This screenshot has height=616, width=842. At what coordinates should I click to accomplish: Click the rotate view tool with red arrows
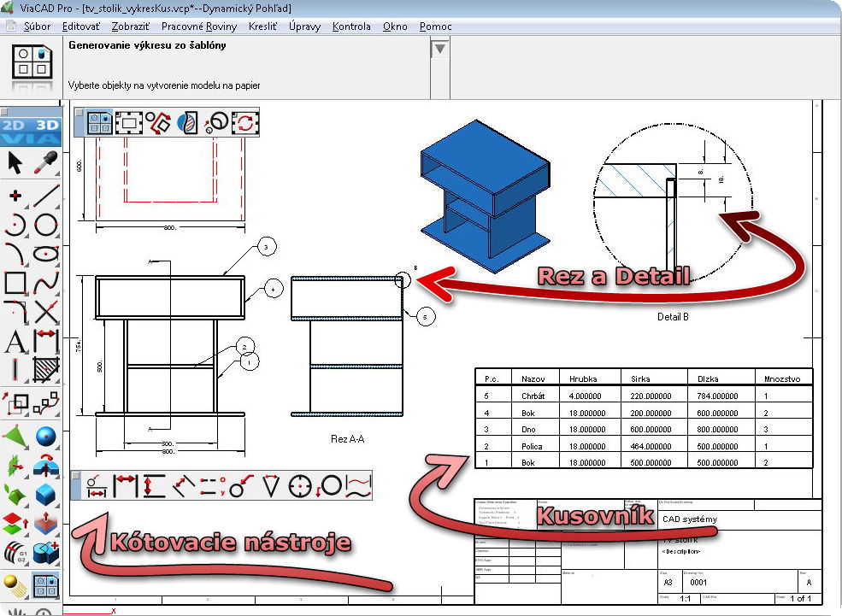tap(158, 123)
